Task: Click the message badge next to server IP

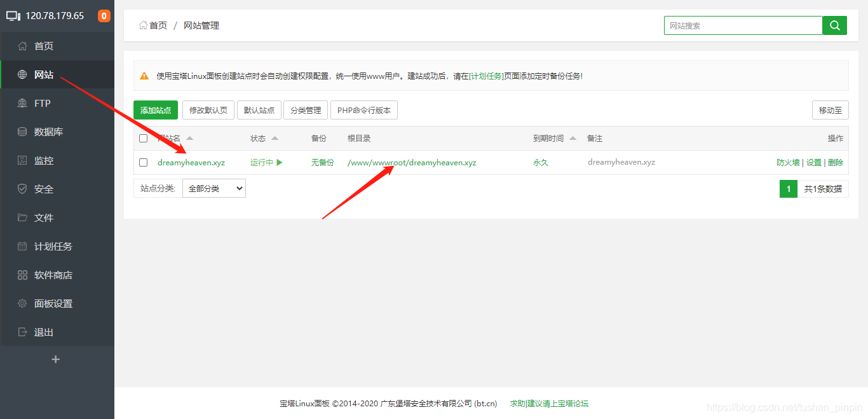Action: tap(104, 15)
